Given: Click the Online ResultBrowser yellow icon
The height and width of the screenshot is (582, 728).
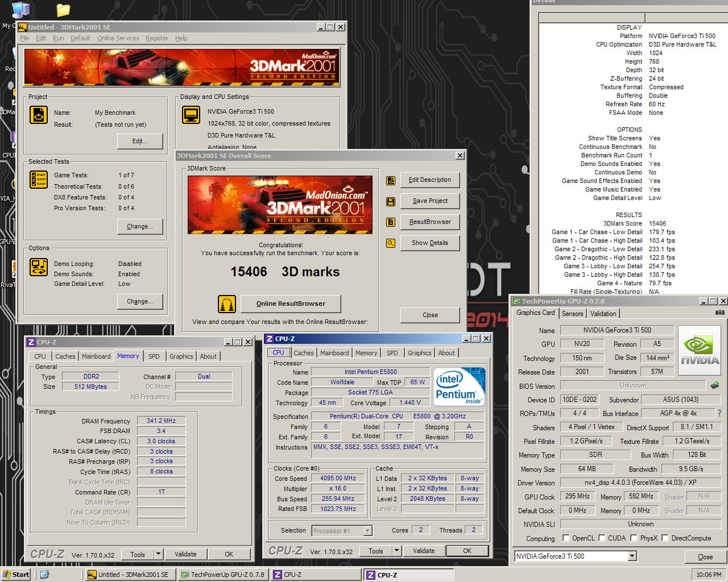Looking at the screenshot, I should click(227, 304).
